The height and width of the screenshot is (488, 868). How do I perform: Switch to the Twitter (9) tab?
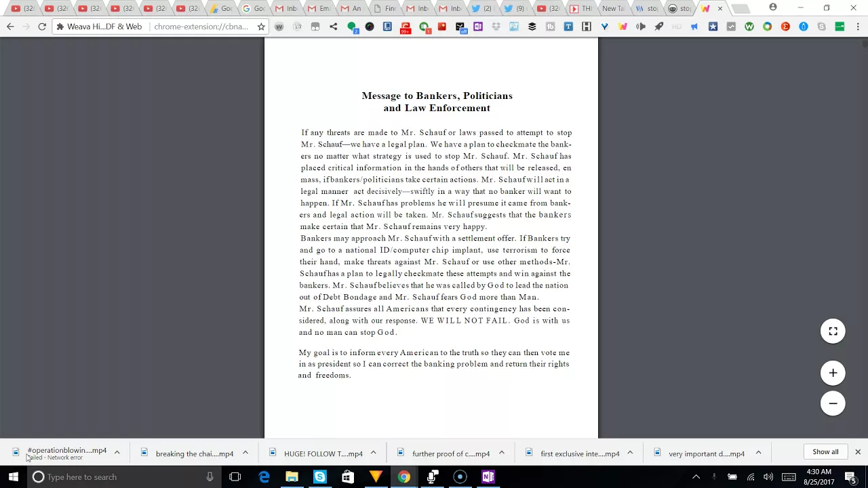(x=515, y=8)
